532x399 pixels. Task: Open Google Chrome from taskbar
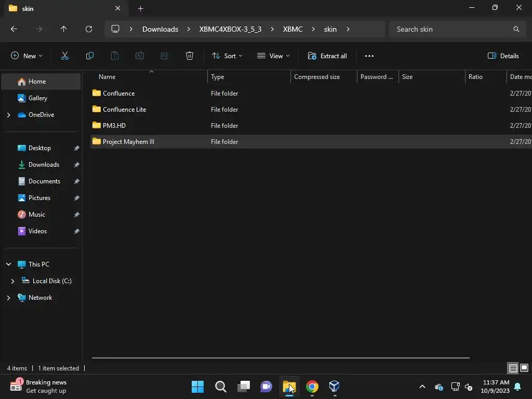click(312, 387)
